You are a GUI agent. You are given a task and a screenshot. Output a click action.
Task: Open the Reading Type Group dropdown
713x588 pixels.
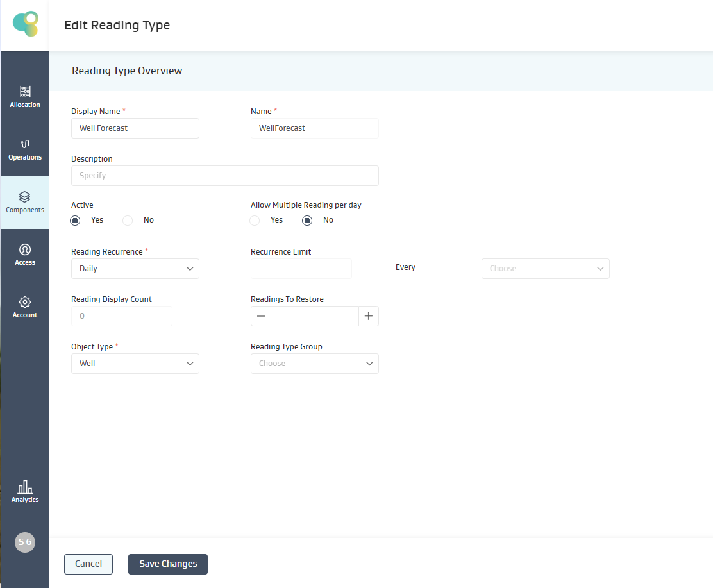[314, 364]
